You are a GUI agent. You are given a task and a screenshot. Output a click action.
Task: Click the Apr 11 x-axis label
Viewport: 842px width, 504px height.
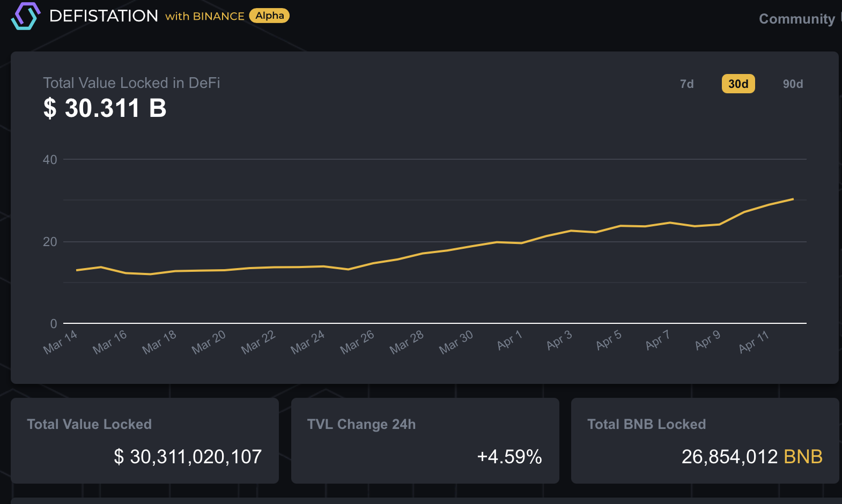coord(754,342)
